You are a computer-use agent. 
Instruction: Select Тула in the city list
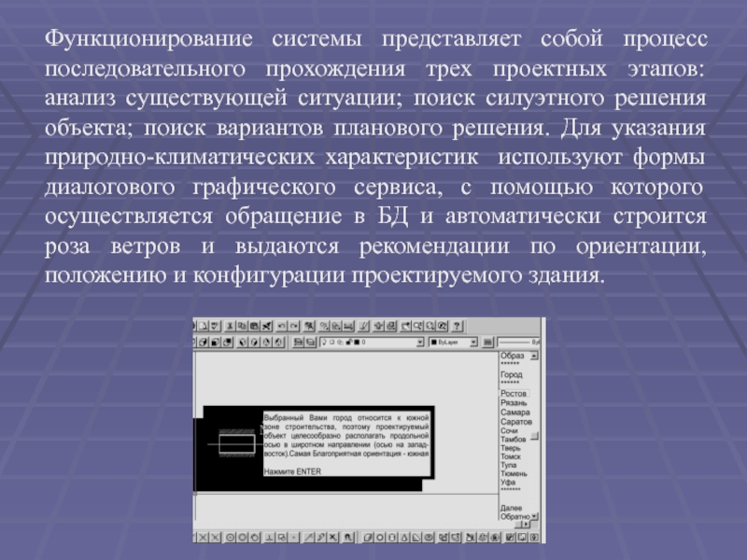(508, 465)
